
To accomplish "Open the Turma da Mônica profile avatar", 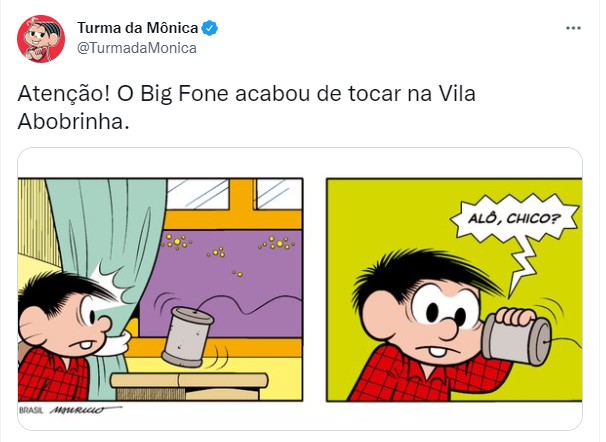I will click(x=41, y=39).
